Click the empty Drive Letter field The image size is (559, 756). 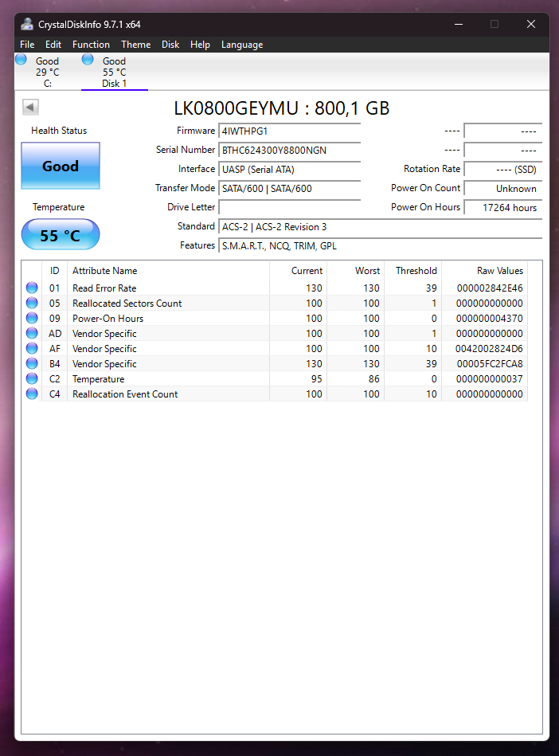(x=290, y=207)
